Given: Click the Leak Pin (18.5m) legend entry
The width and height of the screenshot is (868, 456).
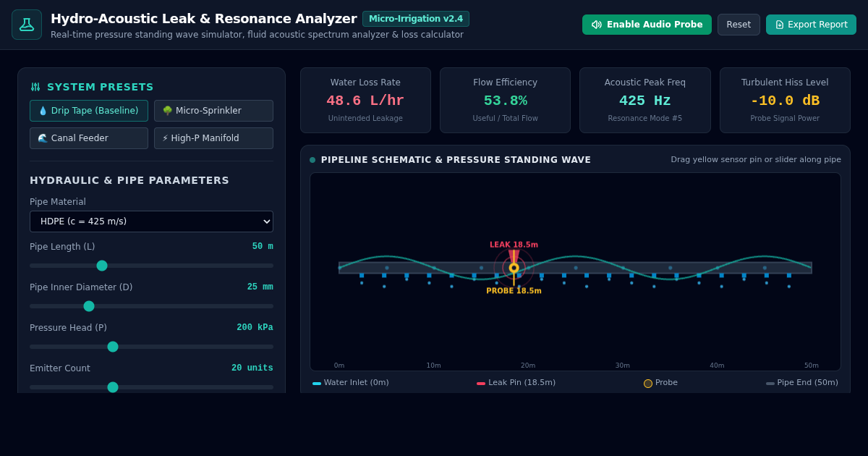Looking at the screenshot, I should (516, 383).
